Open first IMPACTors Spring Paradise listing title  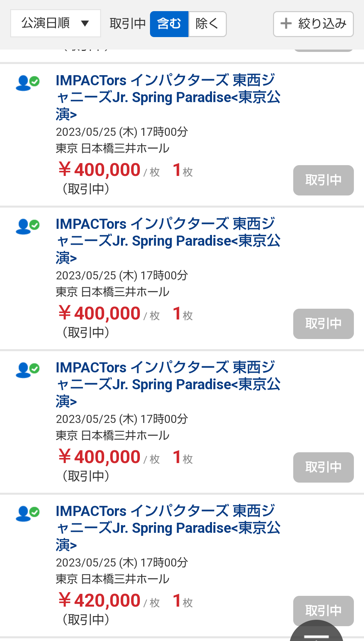click(168, 97)
